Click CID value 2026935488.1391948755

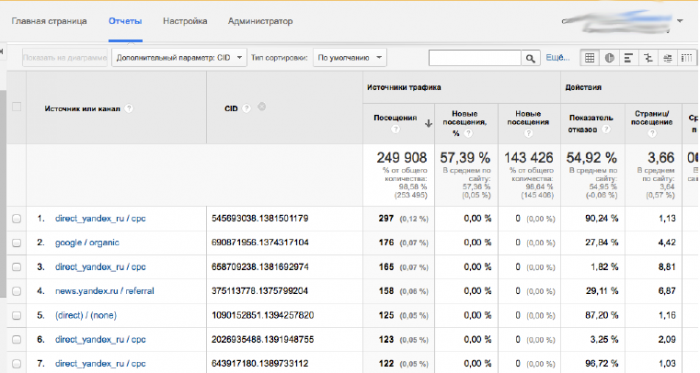pyautogui.click(x=262, y=340)
